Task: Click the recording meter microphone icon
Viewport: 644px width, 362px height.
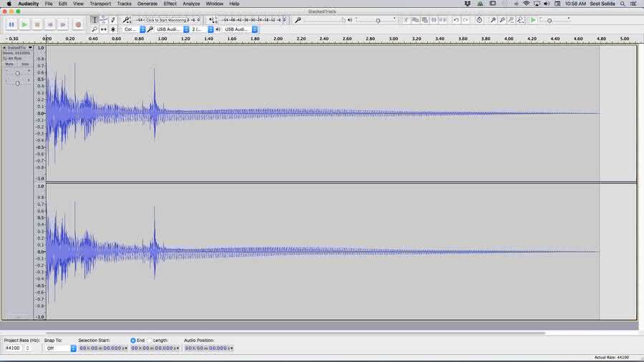Action: pos(126,20)
